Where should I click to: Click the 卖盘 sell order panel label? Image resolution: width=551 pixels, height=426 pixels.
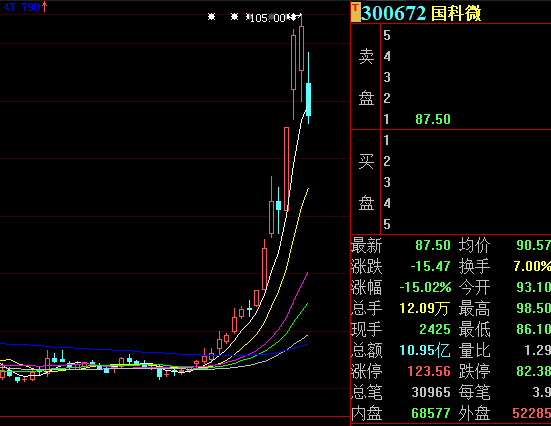pos(366,77)
